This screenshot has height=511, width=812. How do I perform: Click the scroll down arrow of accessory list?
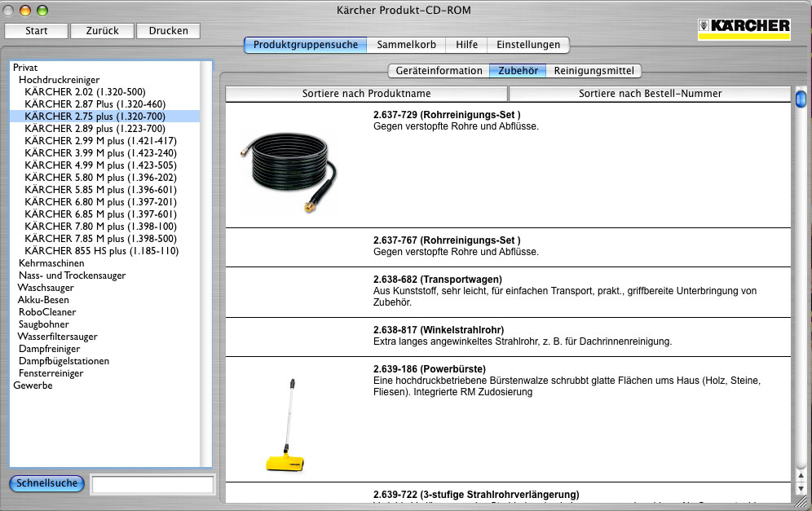801,488
